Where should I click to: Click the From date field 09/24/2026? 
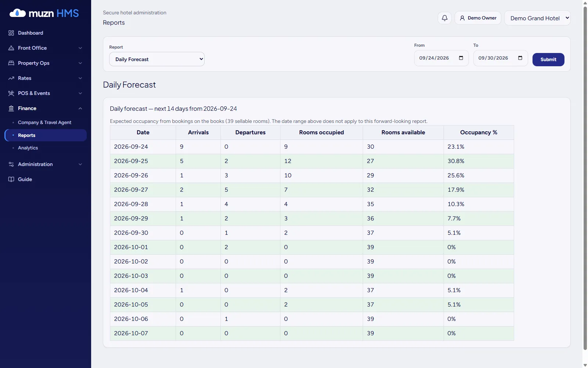441,58
